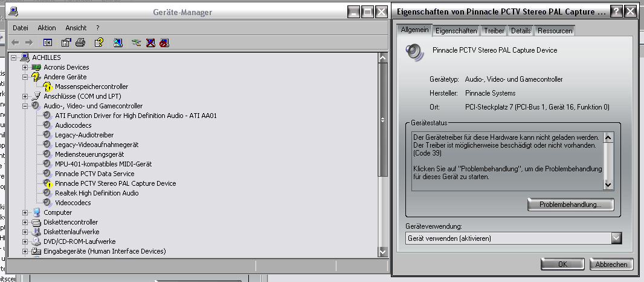The width and height of the screenshot is (644, 282).
Task: Expand the Computer node
Action: 25,212
